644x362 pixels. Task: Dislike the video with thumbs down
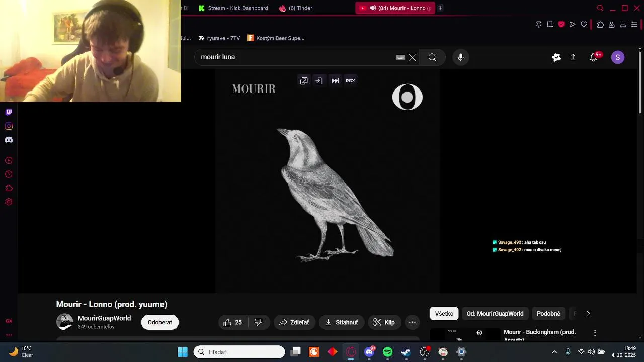click(259, 322)
